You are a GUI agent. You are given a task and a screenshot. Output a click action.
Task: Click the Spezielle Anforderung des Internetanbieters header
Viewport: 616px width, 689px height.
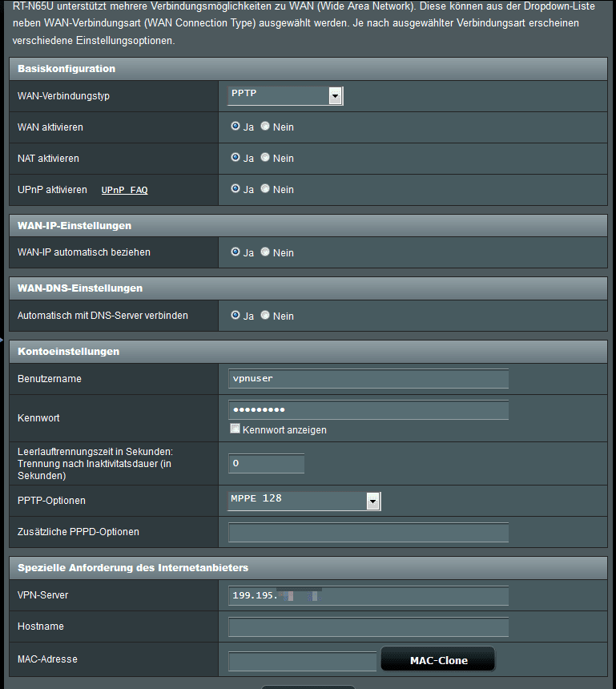click(x=308, y=568)
